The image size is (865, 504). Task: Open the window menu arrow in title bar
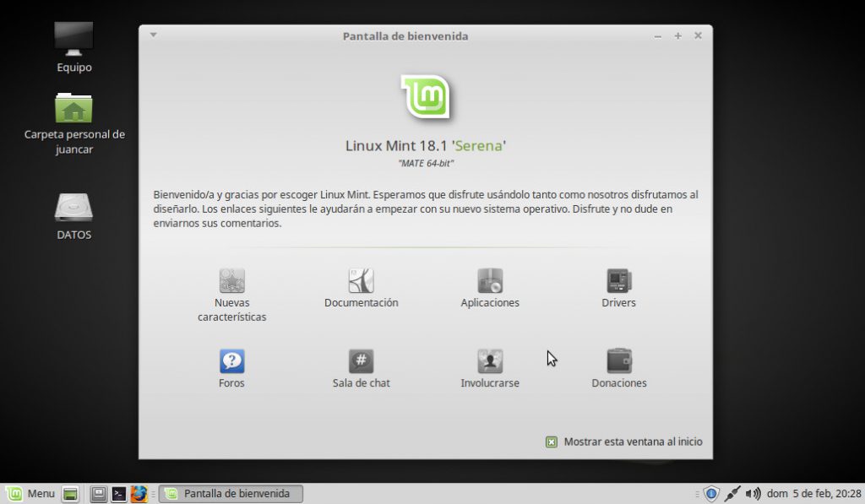(153, 35)
